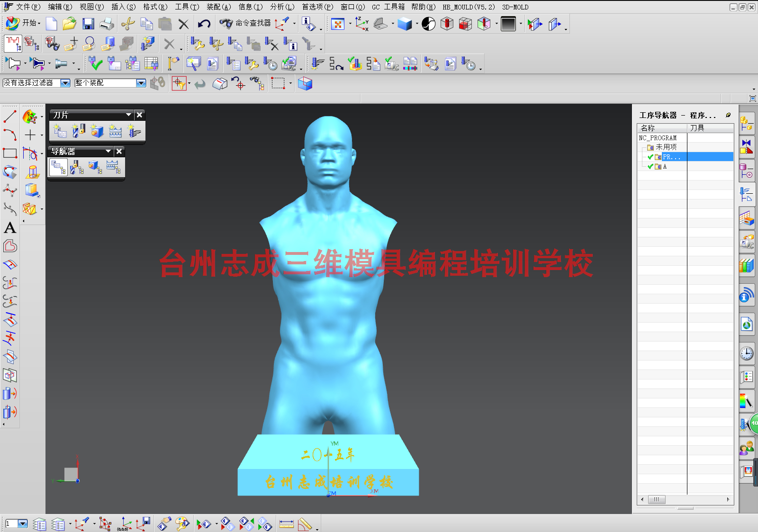Open the history clock panel icon

click(747, 353)
